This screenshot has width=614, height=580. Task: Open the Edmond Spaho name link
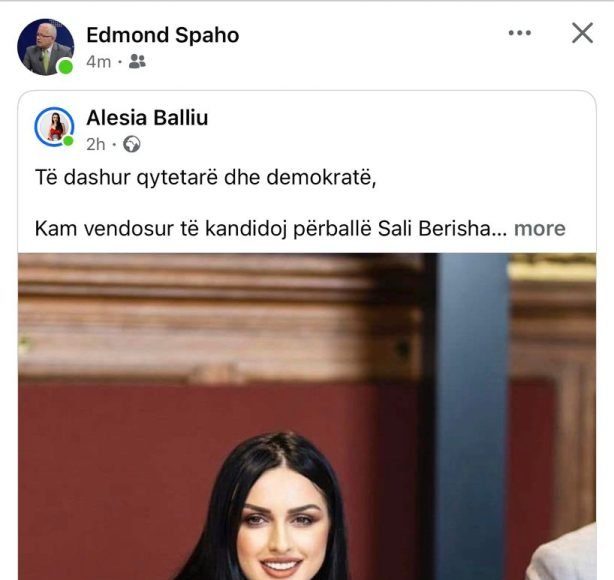[x=163, y=35]
